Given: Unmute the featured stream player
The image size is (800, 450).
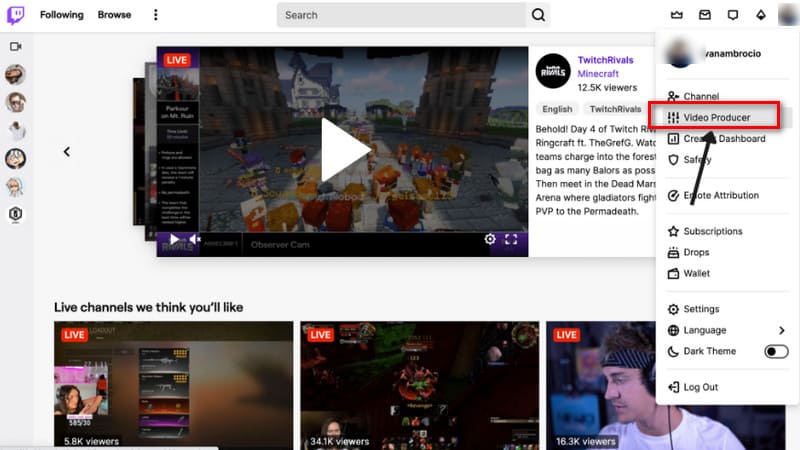Looking at the screenshot, I should pyautogui.click(x=194, y=239).
